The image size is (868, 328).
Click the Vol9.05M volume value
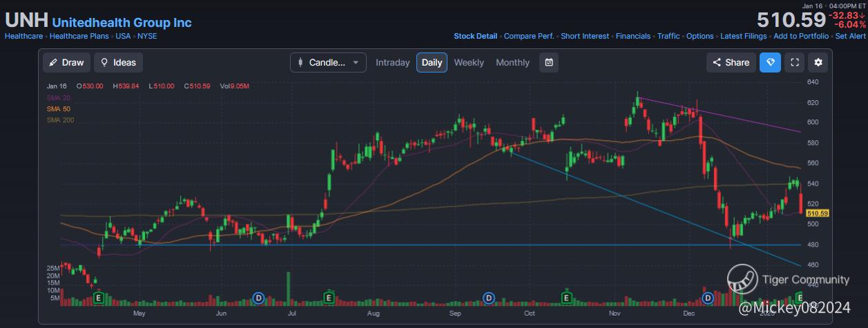234,86
